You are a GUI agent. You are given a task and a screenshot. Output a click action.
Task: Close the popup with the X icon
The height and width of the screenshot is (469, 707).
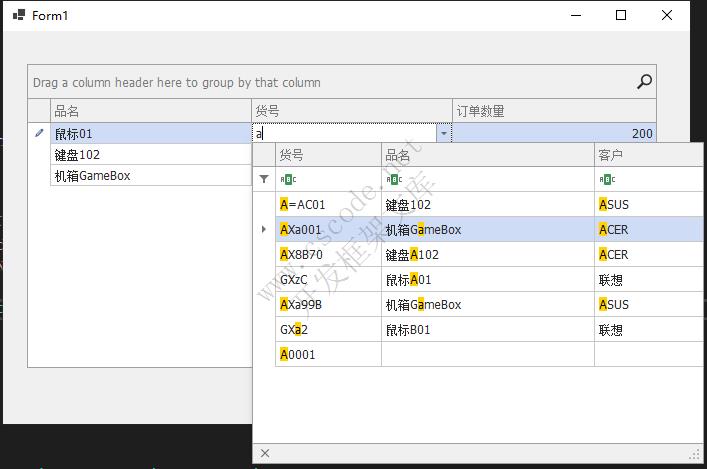click(265, 453)
